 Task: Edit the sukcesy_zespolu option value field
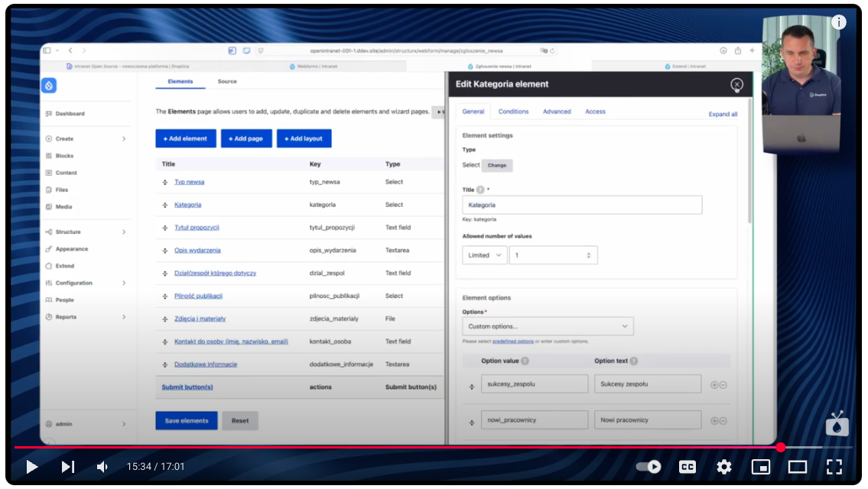tap(535, 384)
